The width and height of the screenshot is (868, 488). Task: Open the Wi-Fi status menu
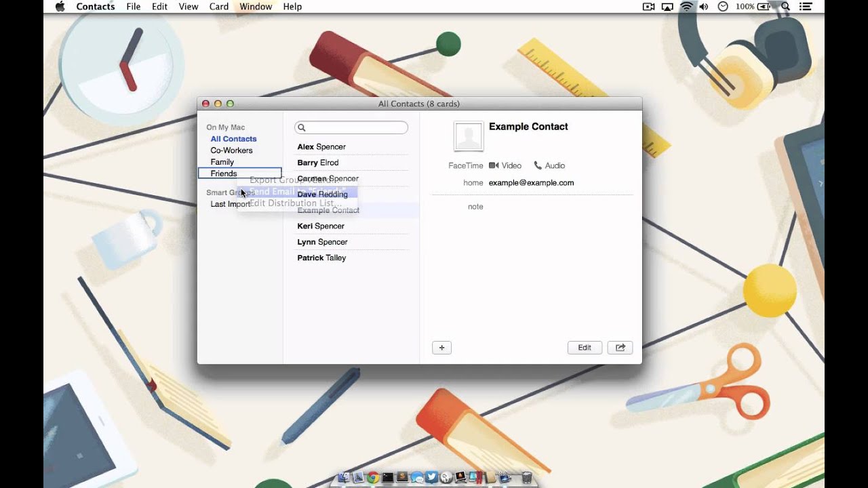tap(686, 6)
